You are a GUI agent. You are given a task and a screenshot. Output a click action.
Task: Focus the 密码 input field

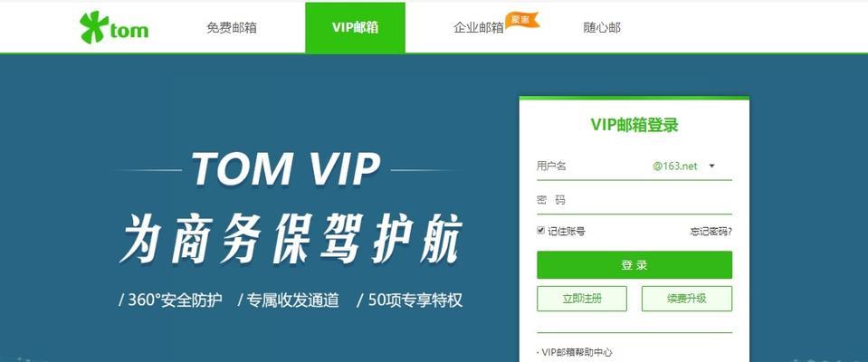(634, 200)
